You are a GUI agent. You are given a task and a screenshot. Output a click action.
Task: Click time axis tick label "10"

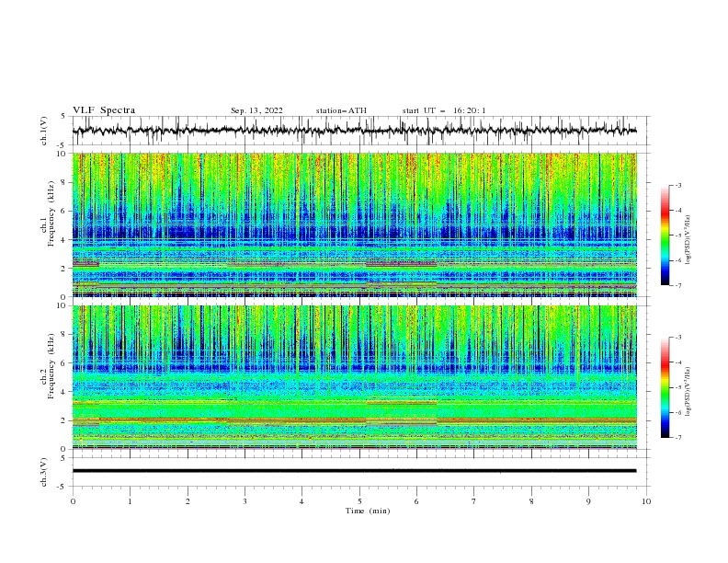pos(646,501)
